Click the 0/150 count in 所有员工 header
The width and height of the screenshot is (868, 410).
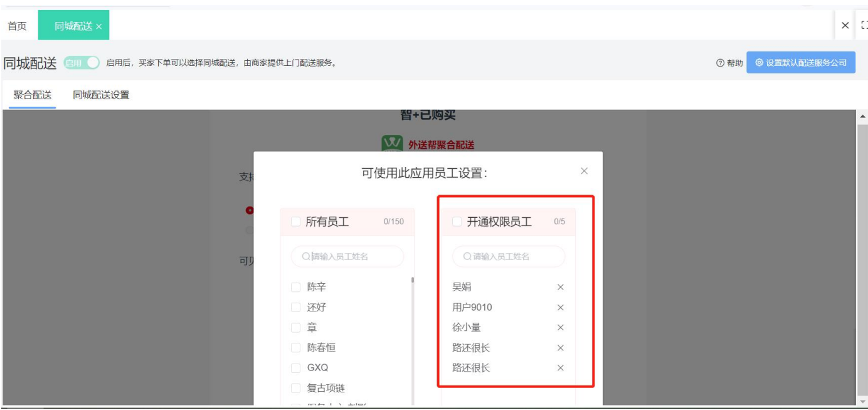click(393, 222)
